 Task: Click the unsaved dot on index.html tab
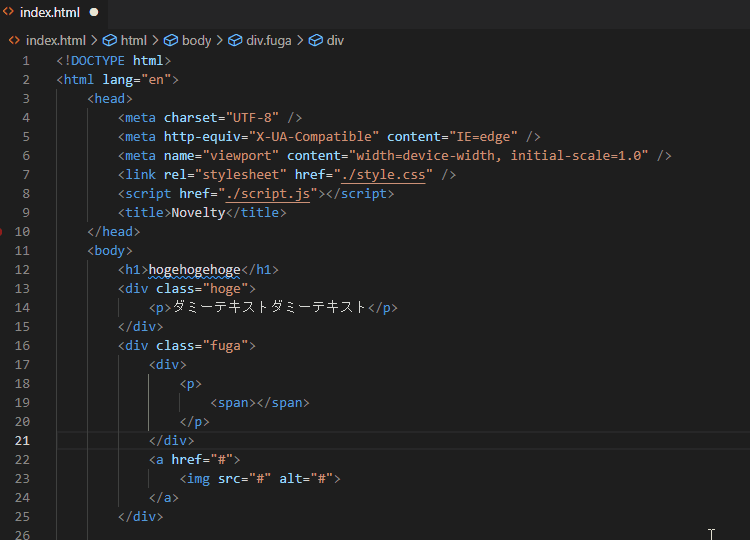(x=94, y=13)
